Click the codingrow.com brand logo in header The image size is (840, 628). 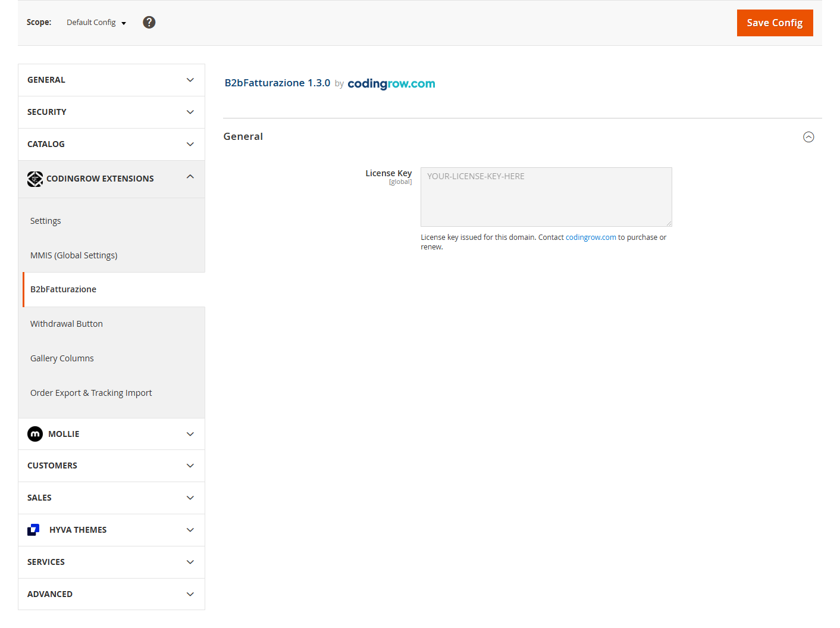coord(391,83)
